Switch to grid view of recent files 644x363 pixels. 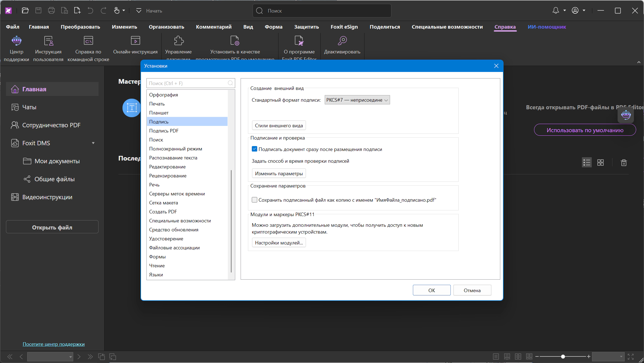(x=600, y=163)
